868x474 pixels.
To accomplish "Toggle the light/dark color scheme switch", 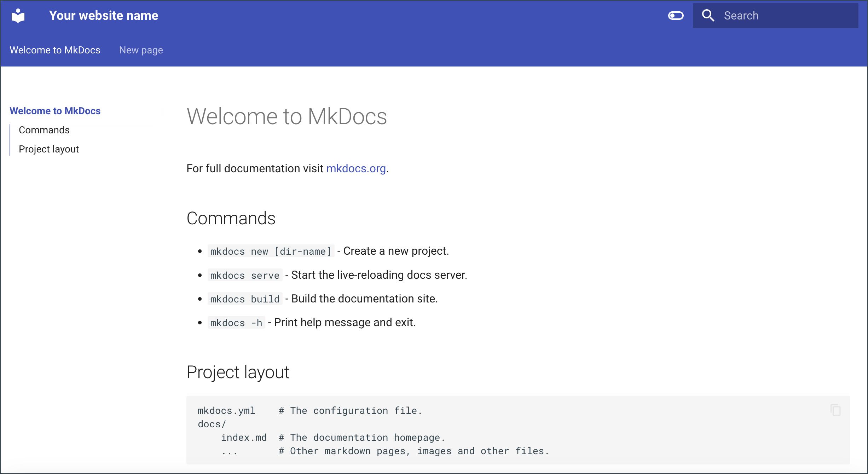I will [676, 16].
